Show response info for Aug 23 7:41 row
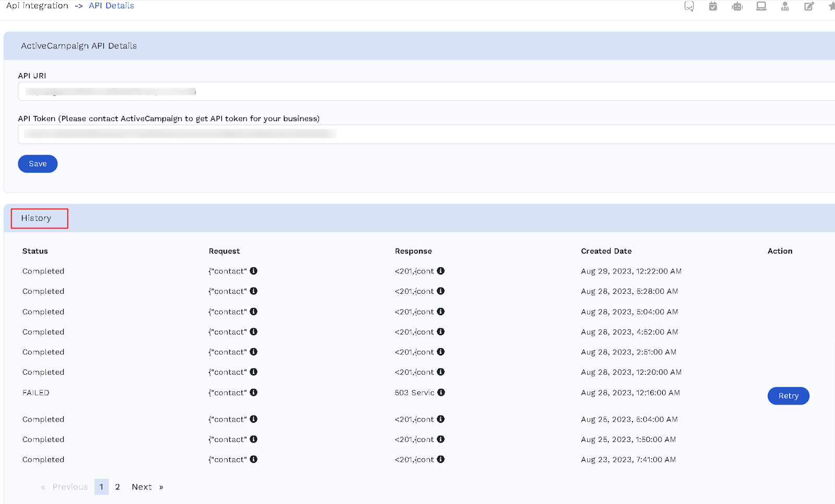Screen dimensions: 835x504 point(440,459)
